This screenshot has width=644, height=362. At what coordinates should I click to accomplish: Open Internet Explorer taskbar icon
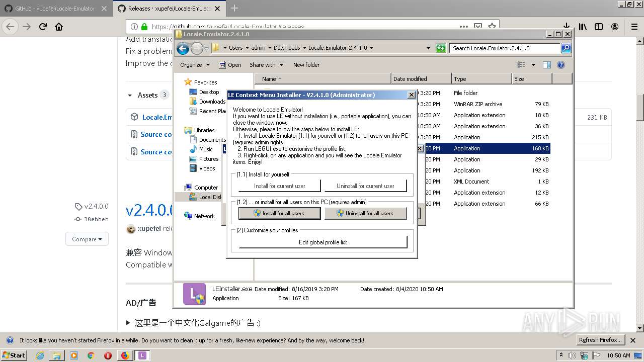click(x=40, y=355)
